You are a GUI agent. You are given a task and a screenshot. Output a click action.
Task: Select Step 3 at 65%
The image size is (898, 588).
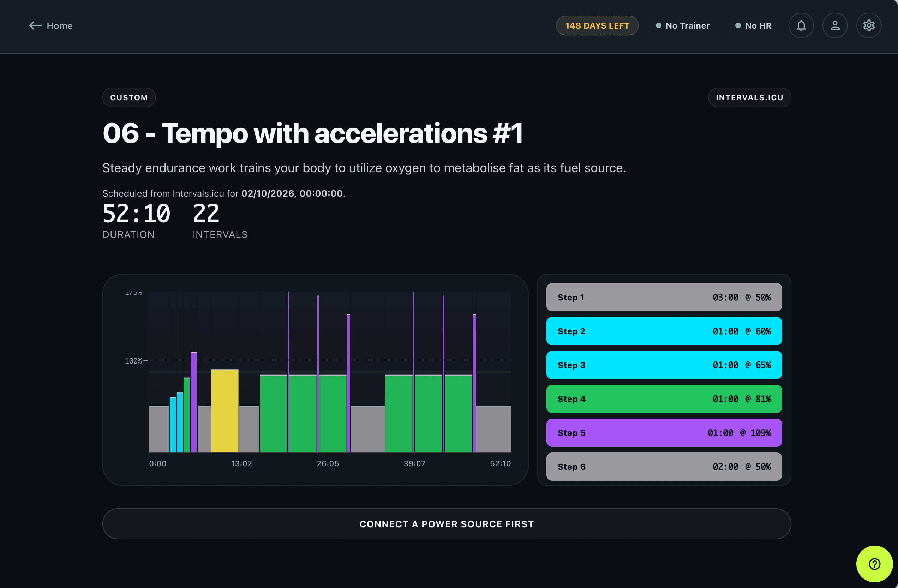[x=664, y=365]
